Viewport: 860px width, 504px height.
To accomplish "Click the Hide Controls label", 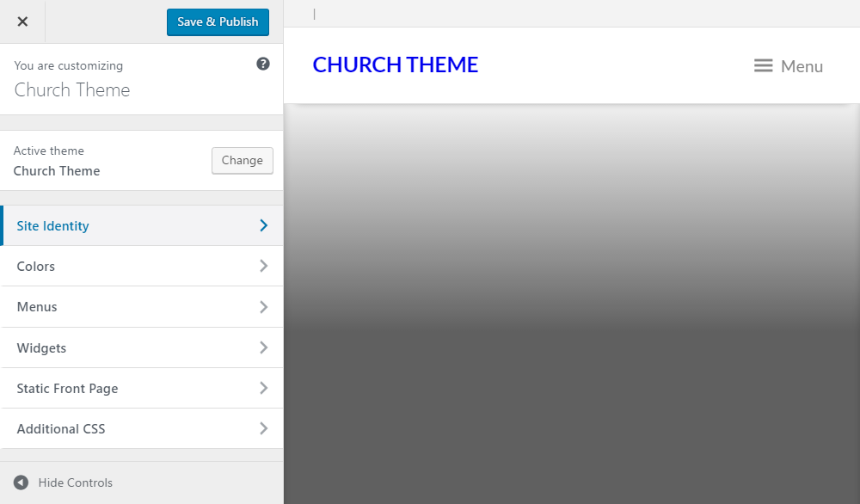I will (75, 482).
